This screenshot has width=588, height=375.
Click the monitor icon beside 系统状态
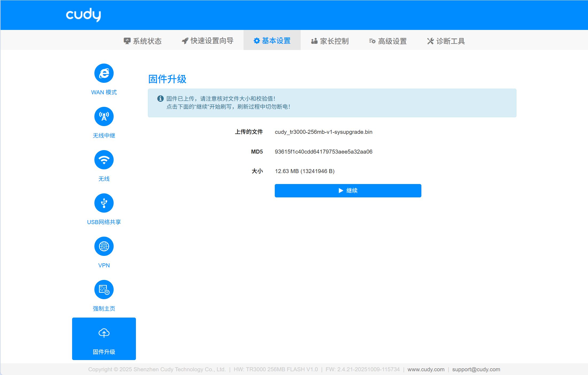pyautogui.click(x=127, y=41)
